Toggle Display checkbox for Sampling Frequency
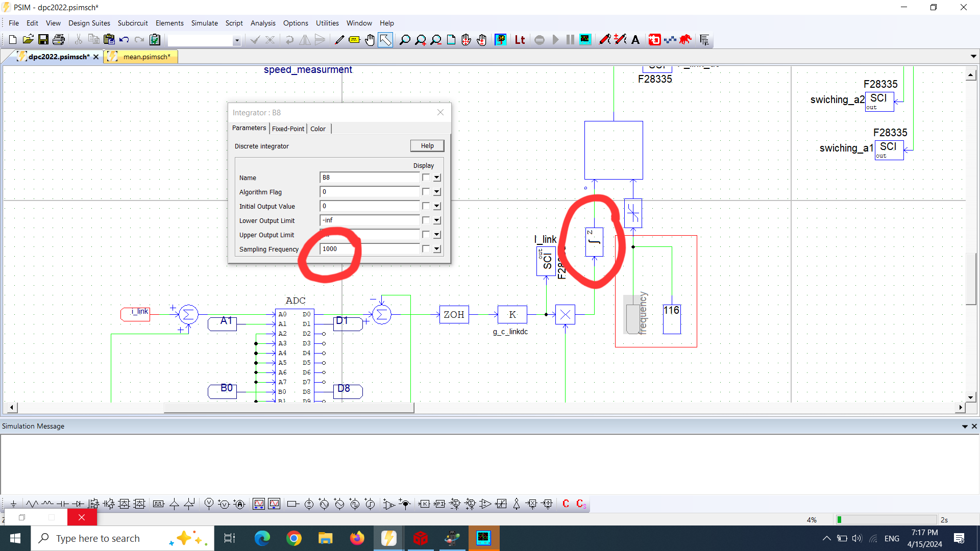Image resolution: width=980 pixels, height=551 pixels. pyautogui.click(x=426, y=249)
